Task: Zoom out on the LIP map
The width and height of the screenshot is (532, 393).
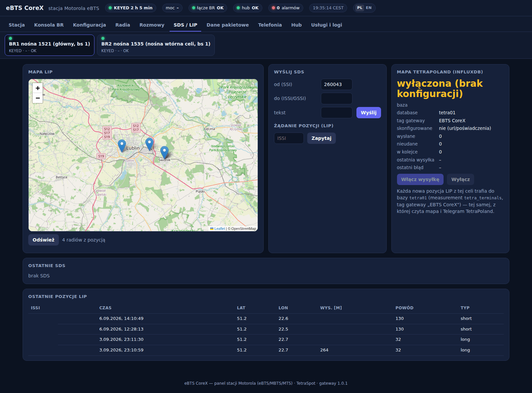Action: 38,98
